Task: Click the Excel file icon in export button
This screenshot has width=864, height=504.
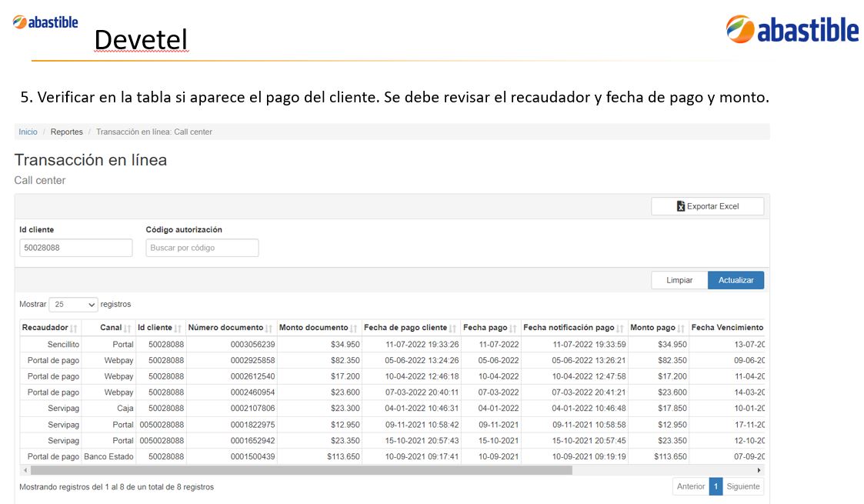Action: (681, 206)
